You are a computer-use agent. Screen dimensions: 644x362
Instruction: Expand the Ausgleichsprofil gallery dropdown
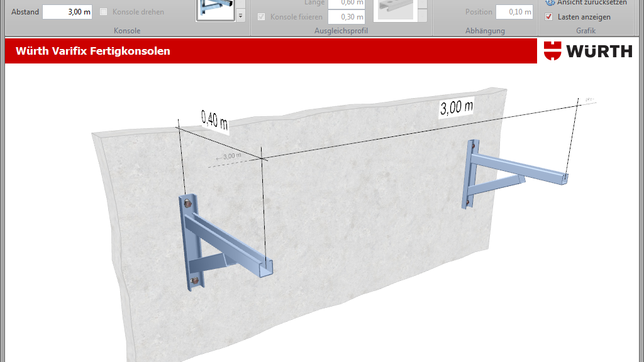[422, 16]
